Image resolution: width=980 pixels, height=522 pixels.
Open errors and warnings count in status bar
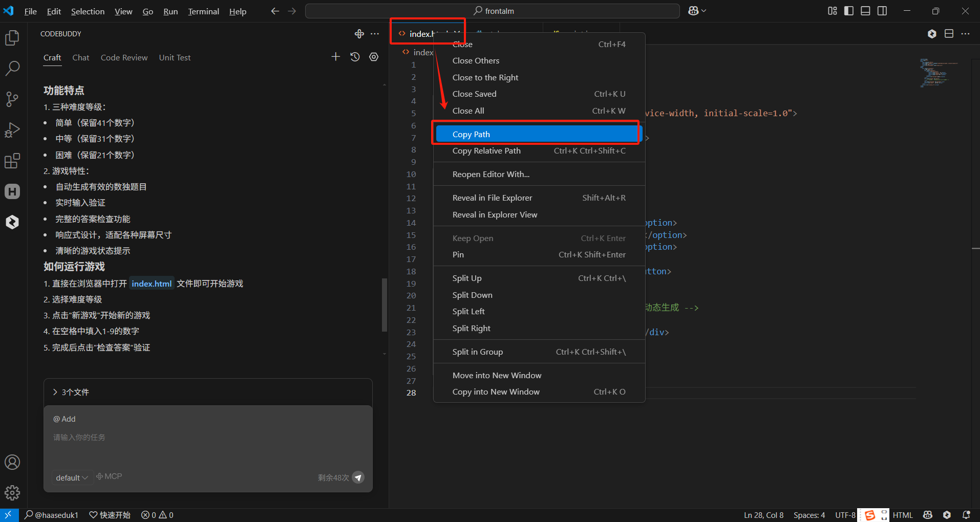(157, 515)
